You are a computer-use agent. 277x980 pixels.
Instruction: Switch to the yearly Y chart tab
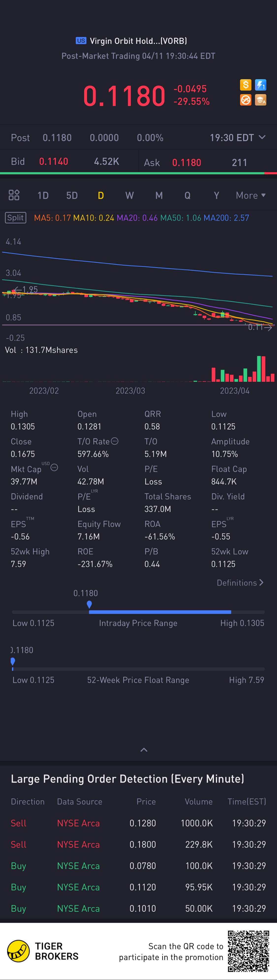[x=217, y=196]
